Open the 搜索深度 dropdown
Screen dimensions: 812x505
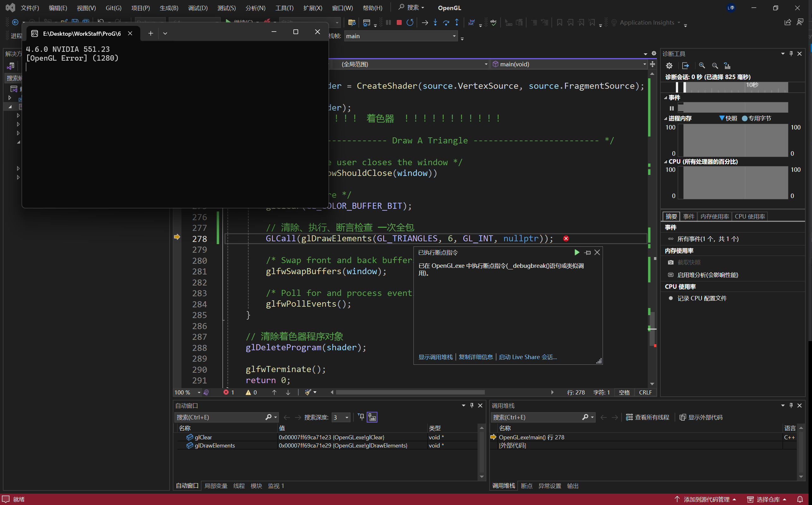pyautogui.click(x=347, y=417)
